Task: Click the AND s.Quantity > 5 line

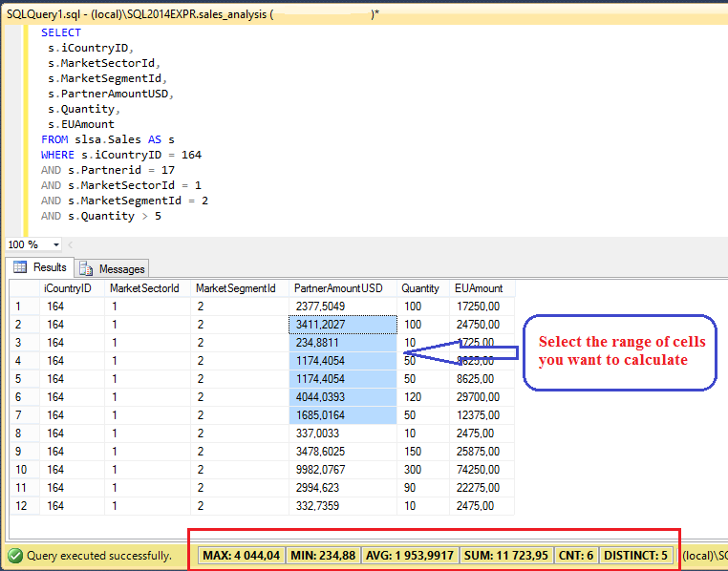Action: click(x=101, y=216)
